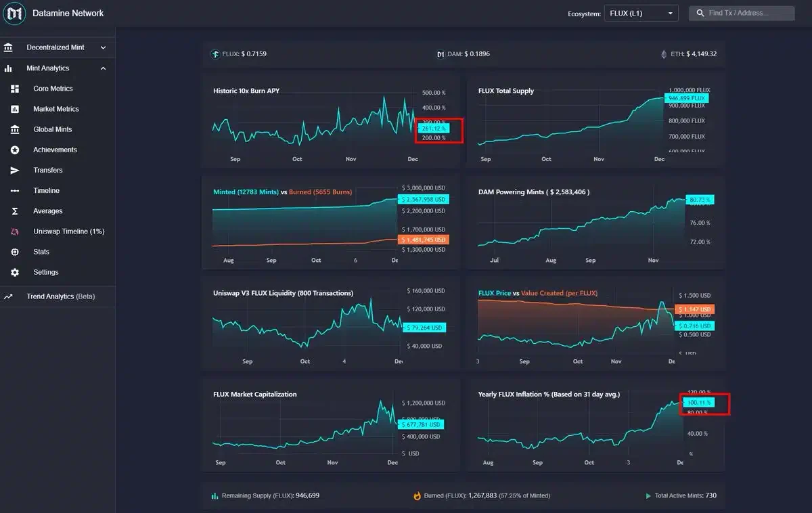This screenshot has height=513, width=812.
Task: Collapse the Mint Analytics section
Action: [x=58, y=68]
